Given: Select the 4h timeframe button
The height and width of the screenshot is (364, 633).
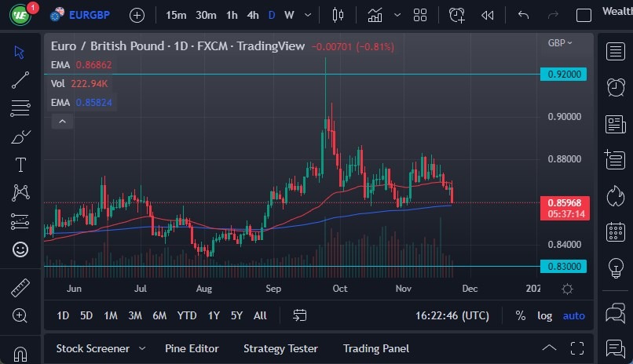Looking at the screenshot, I should (x=252, y=15).
